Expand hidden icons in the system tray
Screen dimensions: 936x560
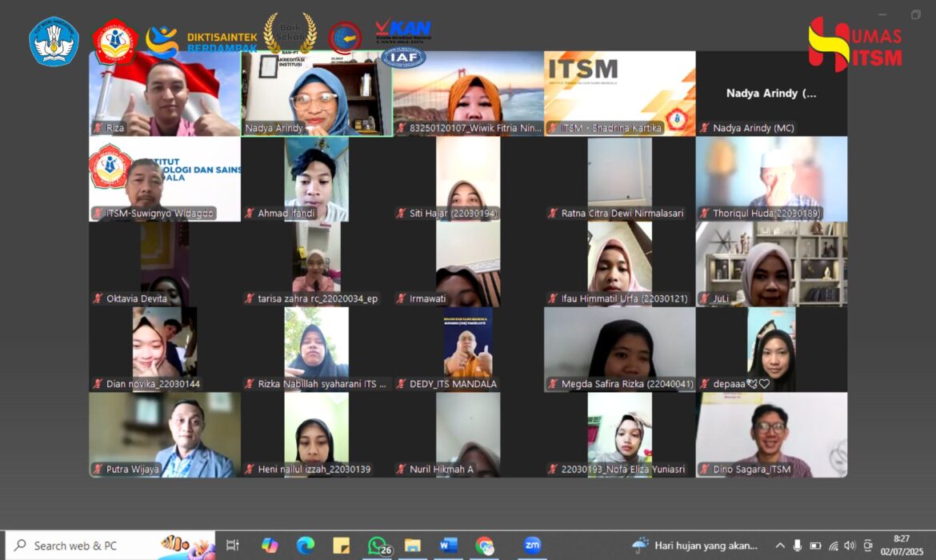[780, 545]
